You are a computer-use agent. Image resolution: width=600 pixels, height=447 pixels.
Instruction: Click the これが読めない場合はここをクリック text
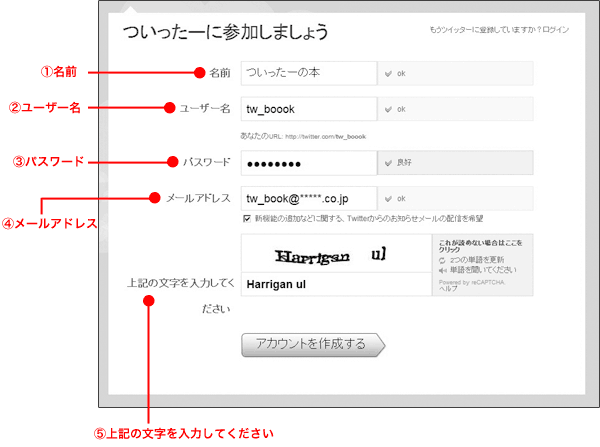click(x=480, y=246)
